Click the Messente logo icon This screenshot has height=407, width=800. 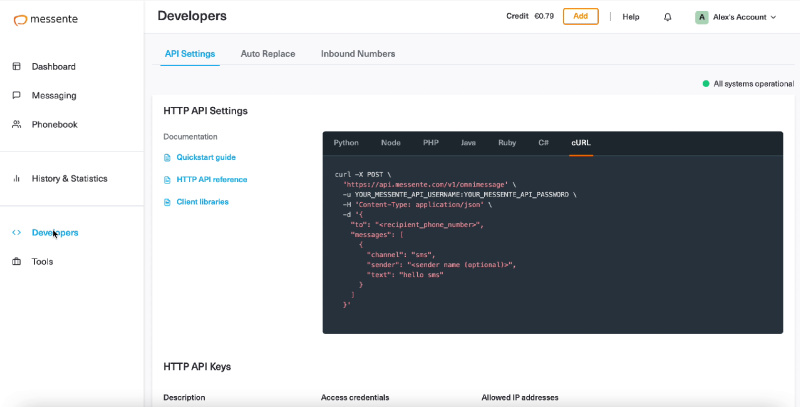pyautogui.click(x=20, y=20)
